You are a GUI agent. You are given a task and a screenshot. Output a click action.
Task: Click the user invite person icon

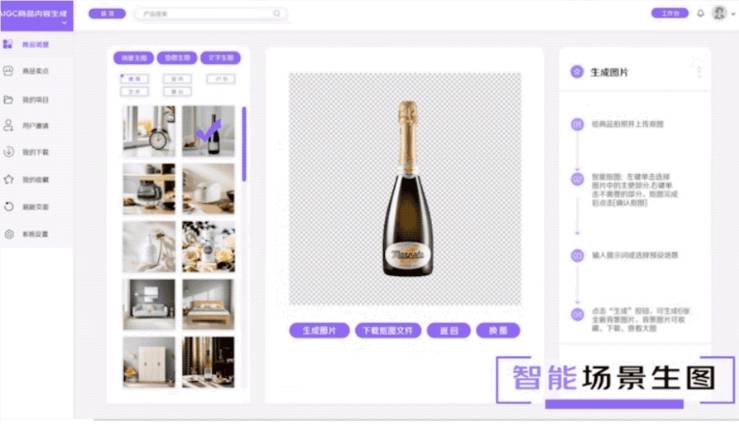(x=8, y=125)
